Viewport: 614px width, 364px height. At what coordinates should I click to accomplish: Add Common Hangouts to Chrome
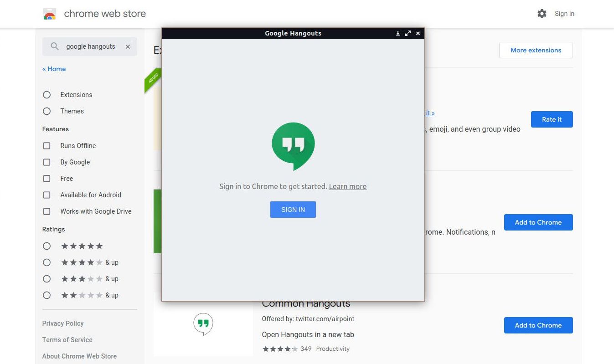(538, 325)
